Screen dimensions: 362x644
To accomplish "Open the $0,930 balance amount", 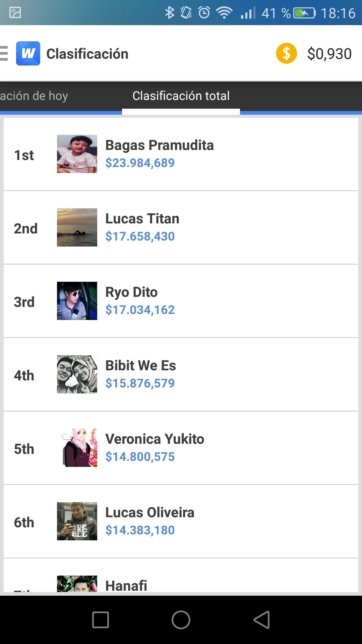I will (329, 54).
